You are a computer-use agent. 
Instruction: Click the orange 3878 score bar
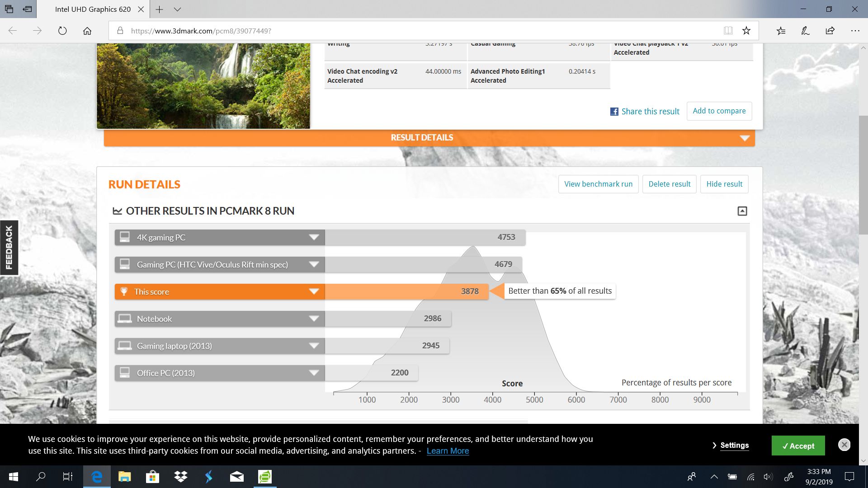(406, 292)
